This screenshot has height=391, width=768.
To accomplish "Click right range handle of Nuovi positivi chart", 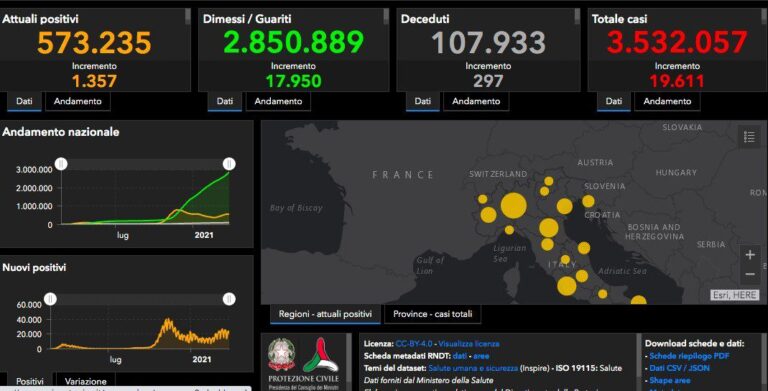I will [x=229, y=299].
